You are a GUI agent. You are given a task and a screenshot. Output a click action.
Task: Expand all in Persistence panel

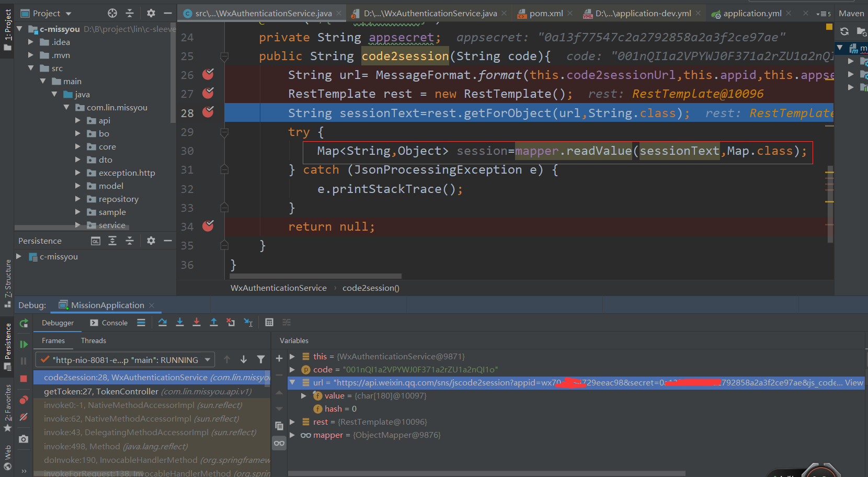112,241
